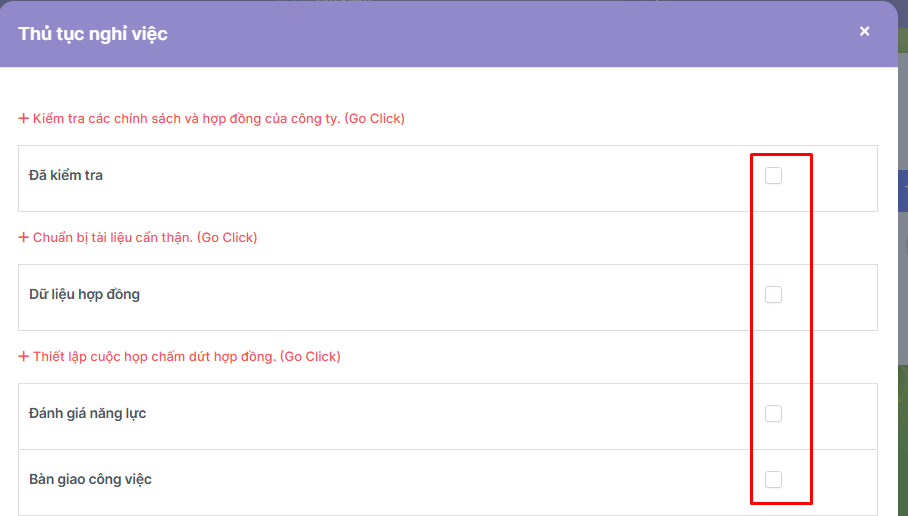Select the Đã kiểm tra row label

[x=66, y=176]
